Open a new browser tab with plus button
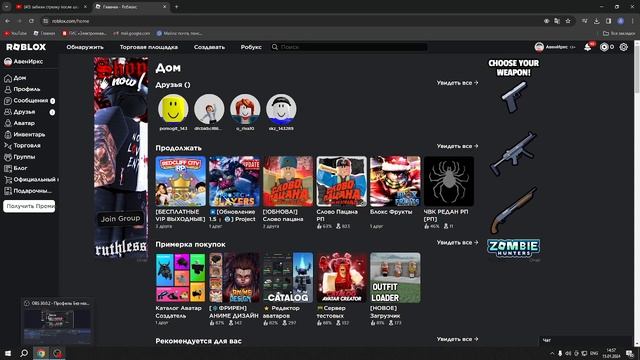This screenshot has height=360, width=640. [x=176, y=7]
